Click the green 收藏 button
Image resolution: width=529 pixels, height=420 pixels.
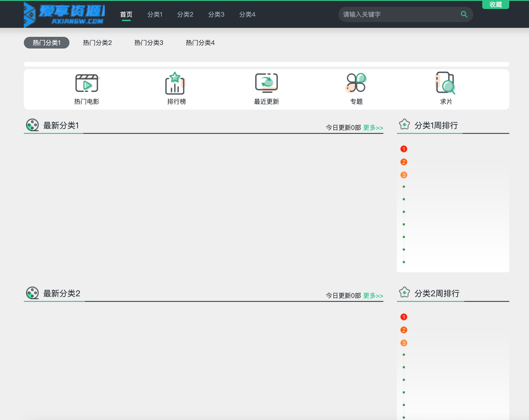tap(496, 5)
